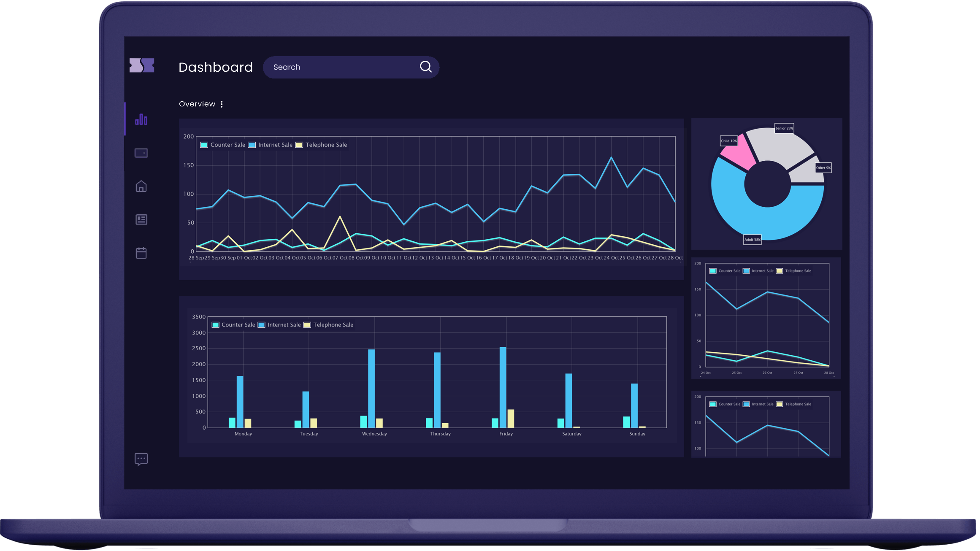Image resolution: width=980 pixels, height=551 pixels.
Task: Click the Internet Sale bar for Monday
Action: 240,402
